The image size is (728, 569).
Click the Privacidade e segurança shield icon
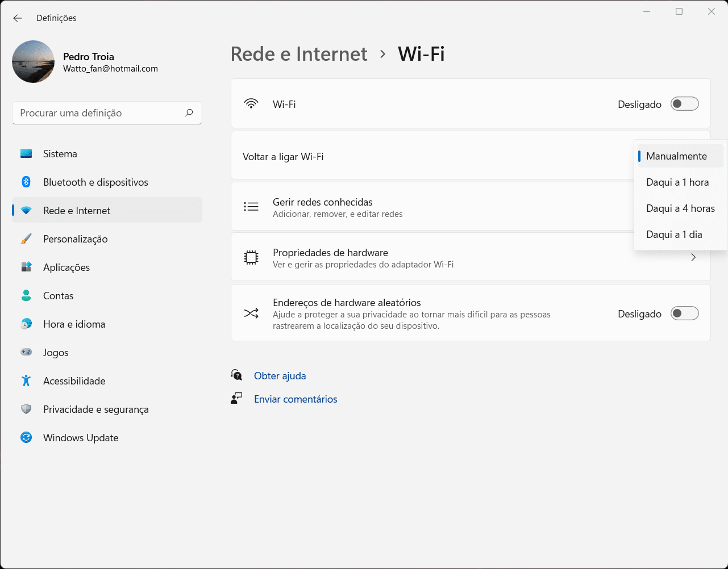pos(26,409)
